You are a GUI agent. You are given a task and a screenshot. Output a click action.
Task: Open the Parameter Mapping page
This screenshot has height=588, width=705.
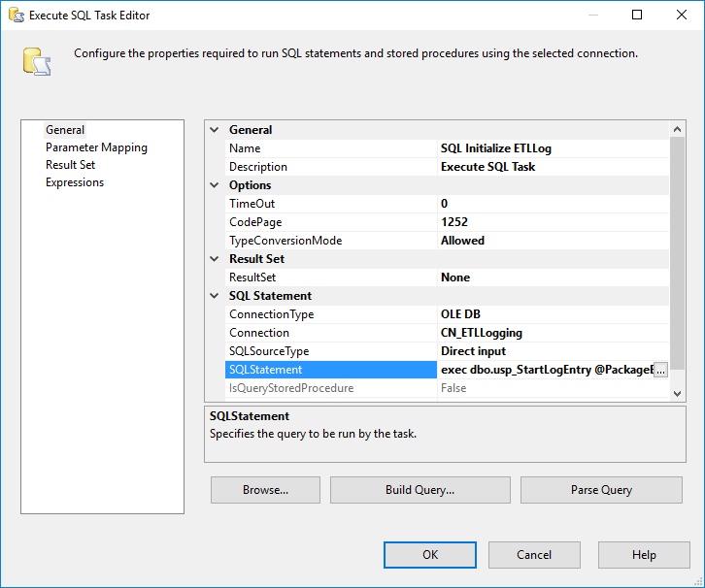[x=96, y=147]
